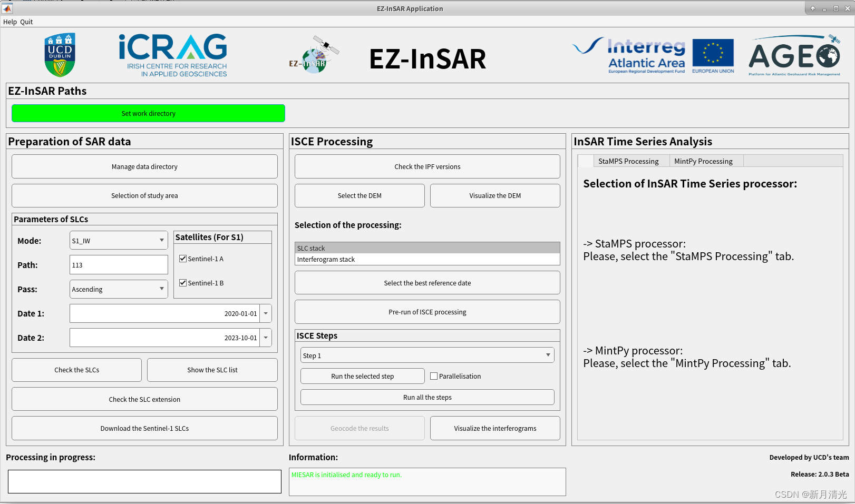Click 'Selection of InSAR Time Series processor:' heading
Screen dimensions: 855x504
coord(690,184)
